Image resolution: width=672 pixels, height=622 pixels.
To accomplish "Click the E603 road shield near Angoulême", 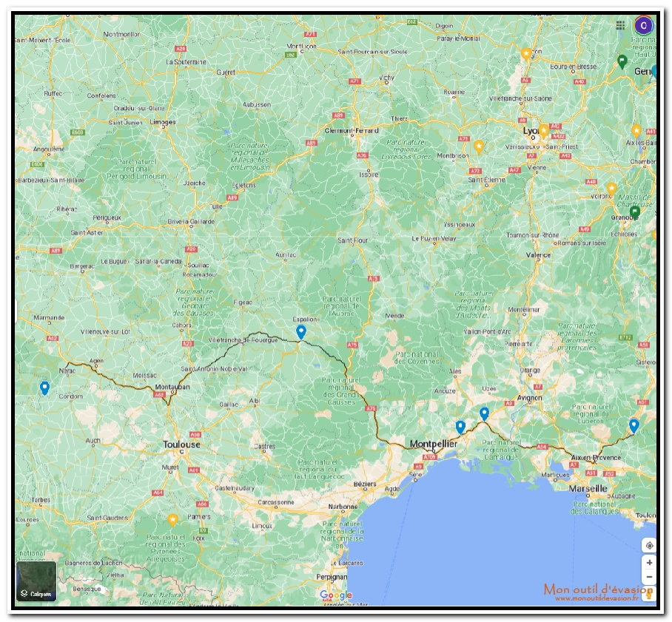I will tap(78, 132).
